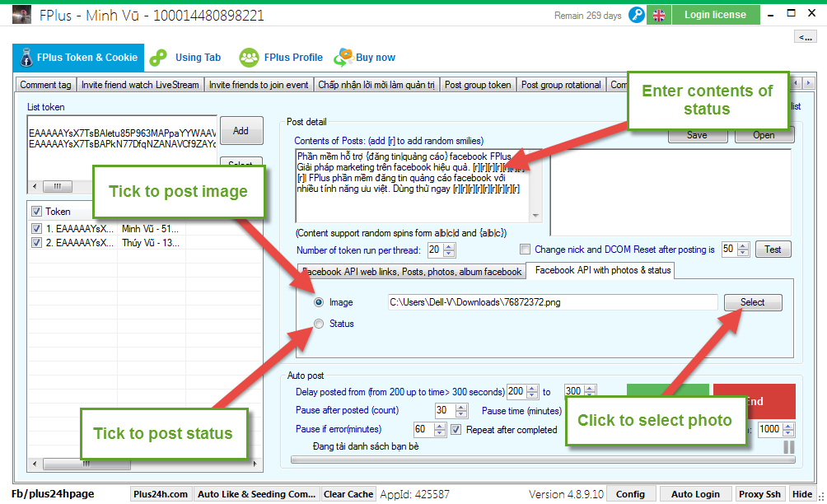
Task: Switch to Chấp nhận lời mời làm quản trị tab
Action: tap(376, 85)
